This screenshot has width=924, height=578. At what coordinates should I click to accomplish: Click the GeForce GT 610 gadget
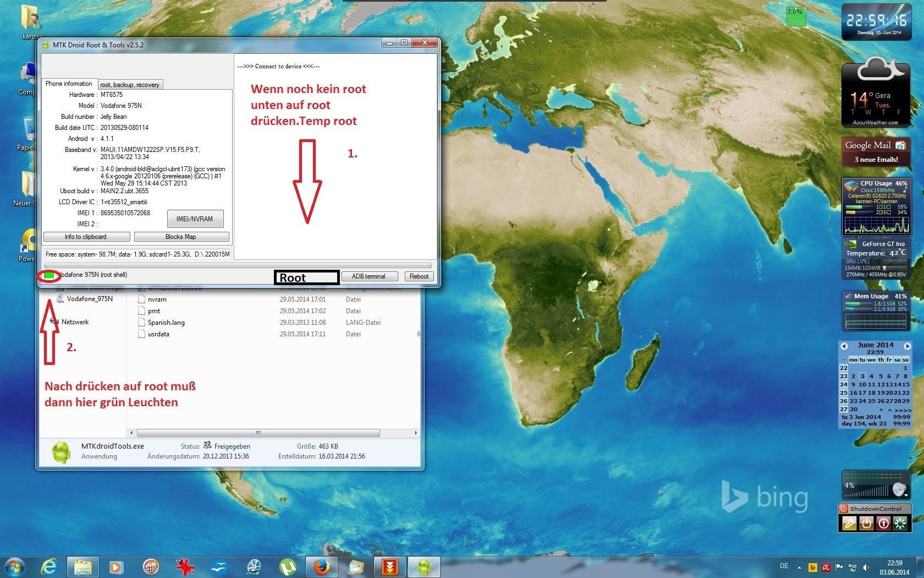point(876,258)
